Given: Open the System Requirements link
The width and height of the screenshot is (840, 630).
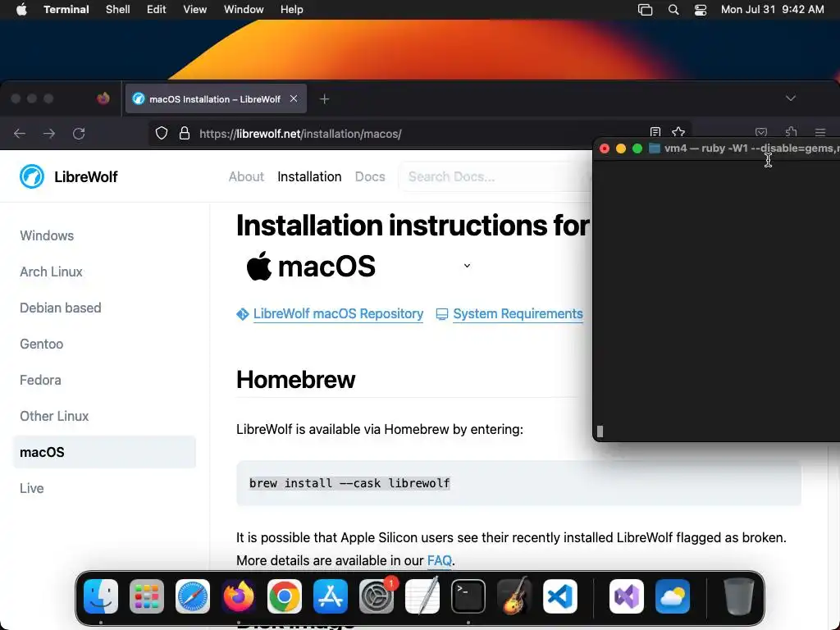Looking at the screenshot, I should click(x=518, y=314).
